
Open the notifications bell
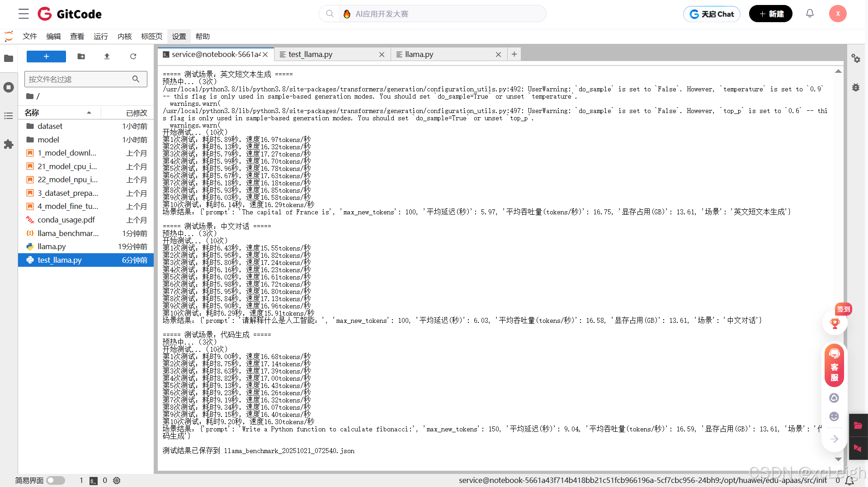coord(810,14)
